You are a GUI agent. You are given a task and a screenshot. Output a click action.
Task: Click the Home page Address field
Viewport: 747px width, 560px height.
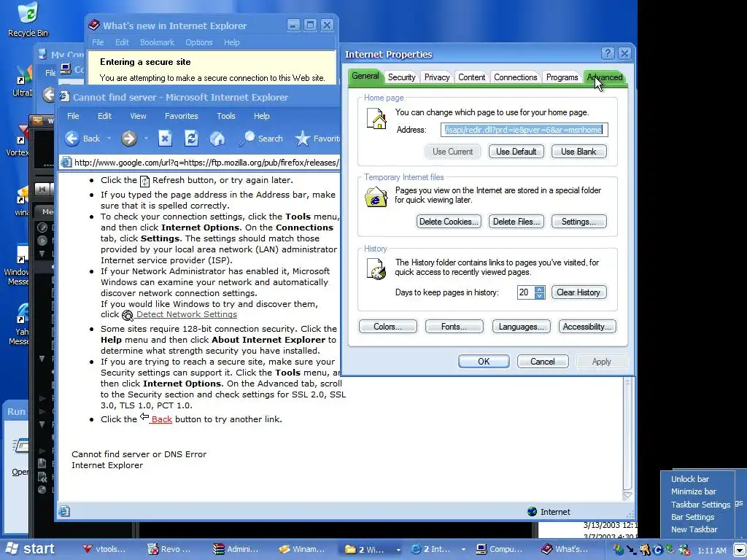(x=524, y=130)
